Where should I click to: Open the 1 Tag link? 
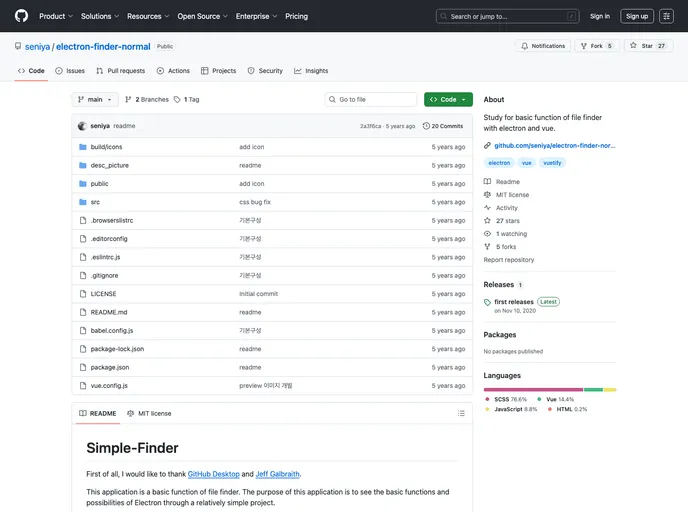(186, 100)
